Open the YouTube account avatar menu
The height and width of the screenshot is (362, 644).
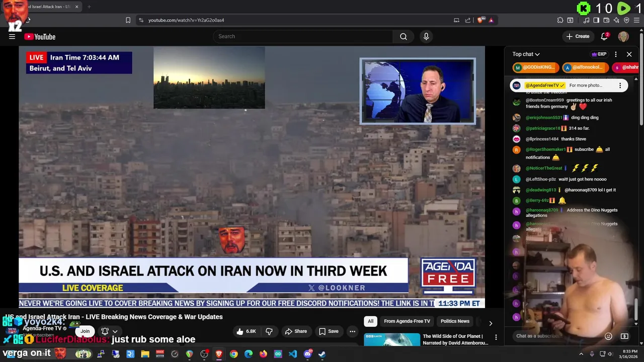click(x=623, y=36)
